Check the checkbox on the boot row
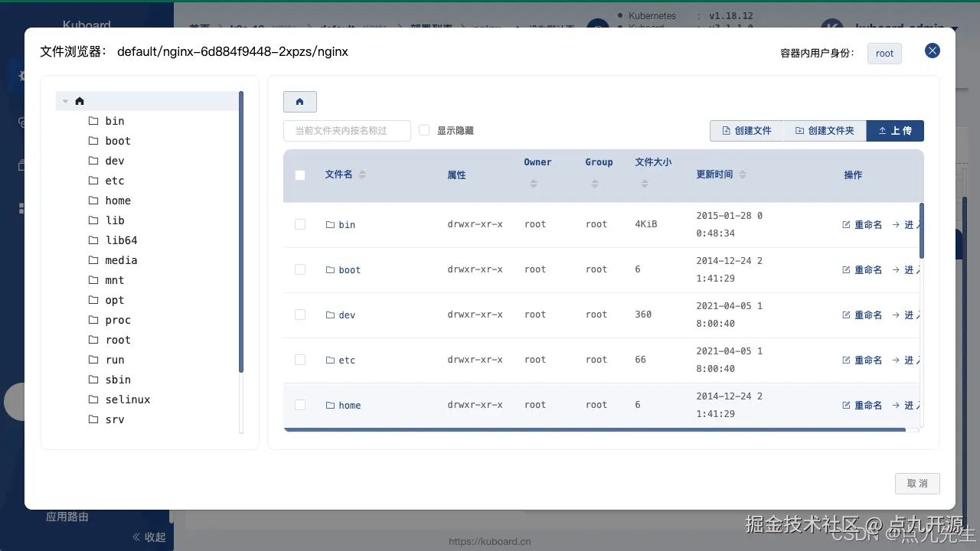The width and height of the screenshot is (980, 551). point(300,269)
